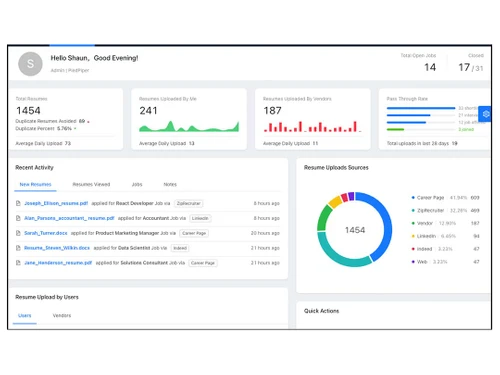The width and height of the screenshot is (500, 375).
Task: Click the 'Career Page' legend label
Action: click(x=430, y=198)
